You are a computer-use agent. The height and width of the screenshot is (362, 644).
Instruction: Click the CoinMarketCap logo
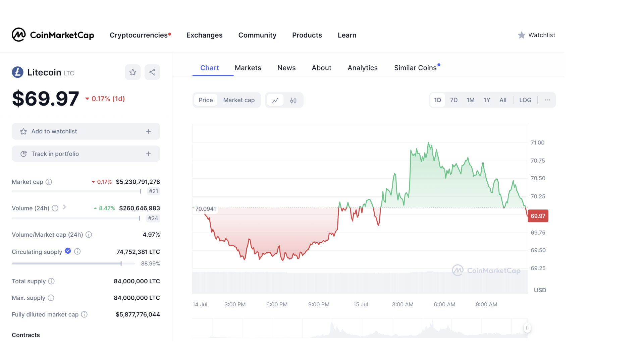53,35
